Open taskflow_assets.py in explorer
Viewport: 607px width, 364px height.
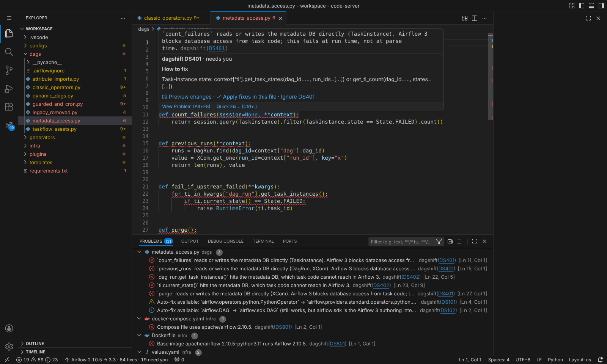coord(75,129)
